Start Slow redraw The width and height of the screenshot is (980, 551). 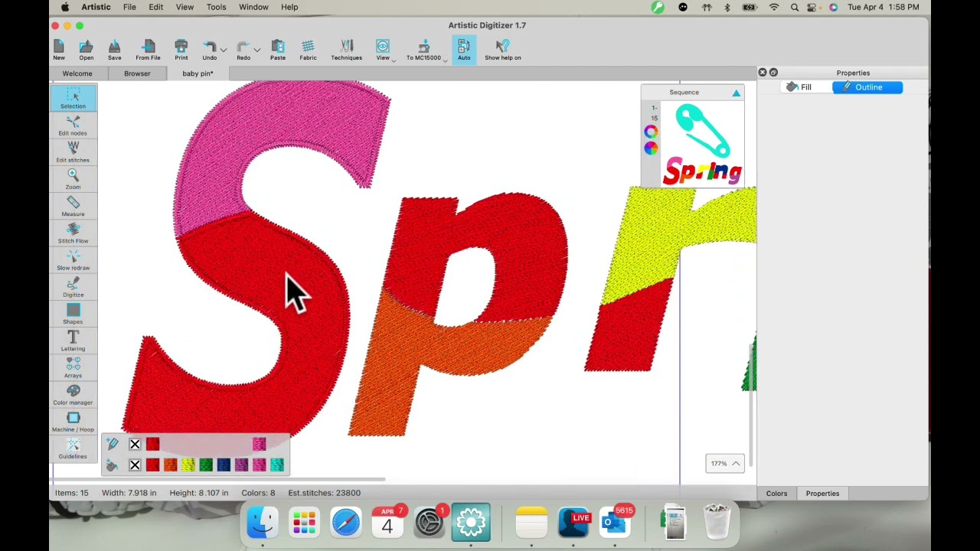[x=73, y=259]
